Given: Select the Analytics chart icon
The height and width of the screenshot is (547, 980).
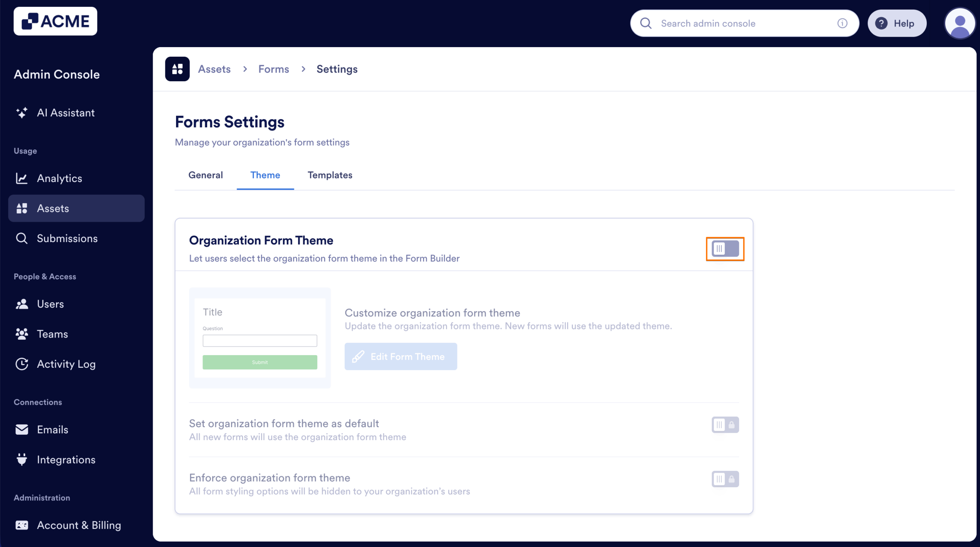Looking at the screenshot, I should (x=22, y=178).
